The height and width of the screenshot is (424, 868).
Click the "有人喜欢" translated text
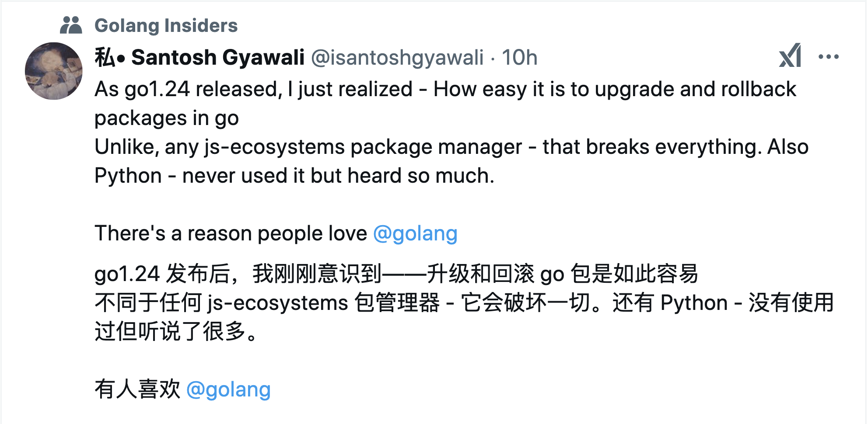pos(137,389)
